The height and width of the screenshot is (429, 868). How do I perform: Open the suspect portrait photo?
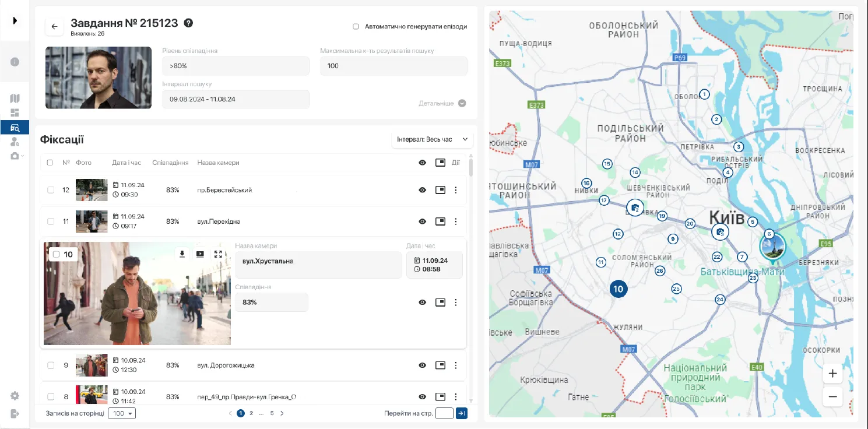(x=99, y=78)
